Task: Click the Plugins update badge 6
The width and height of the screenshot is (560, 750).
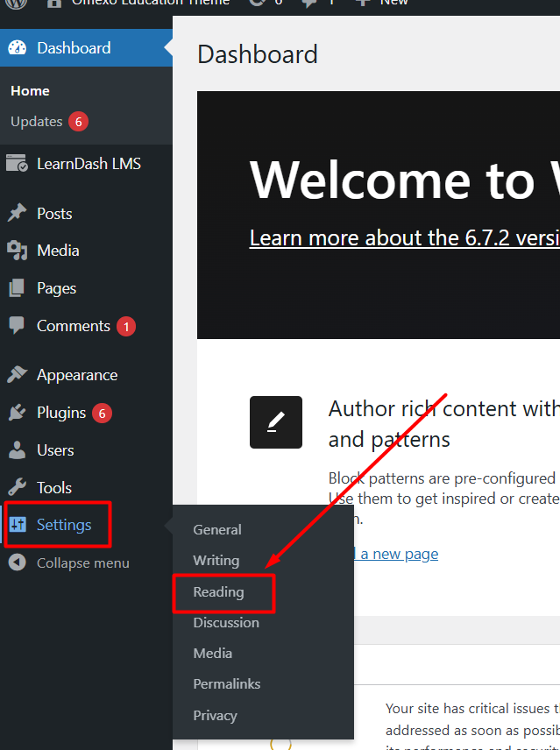Action: coord(102,414)
